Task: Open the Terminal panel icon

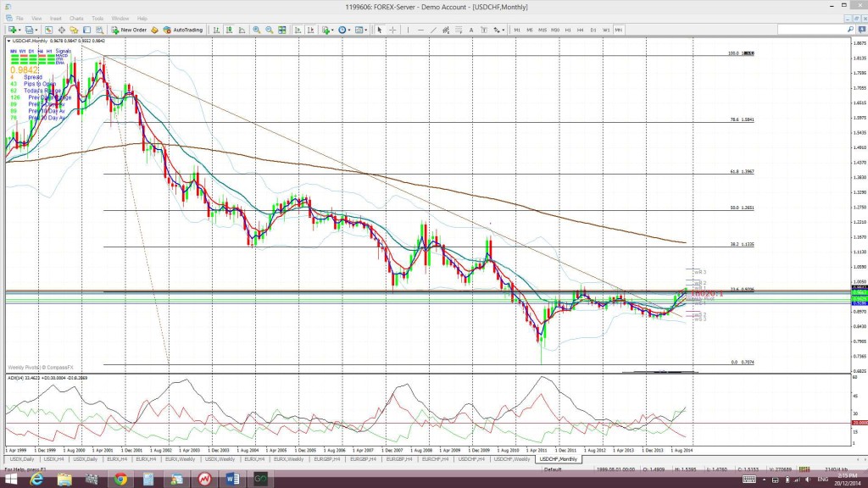Action: tap(87, 30)
